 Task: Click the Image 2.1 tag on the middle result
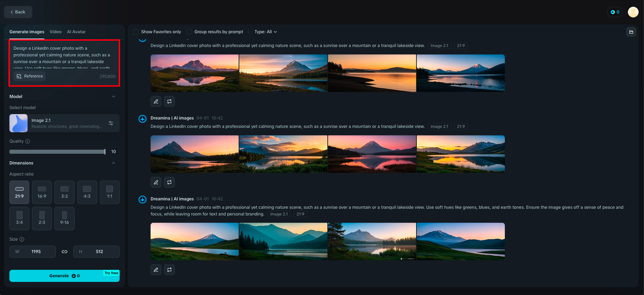[x=439, y=127]
